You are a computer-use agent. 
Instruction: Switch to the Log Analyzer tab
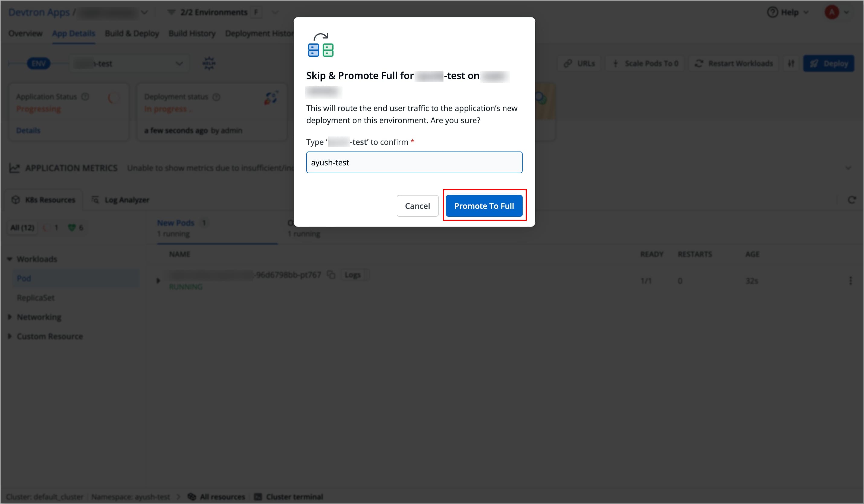[127, 200]
